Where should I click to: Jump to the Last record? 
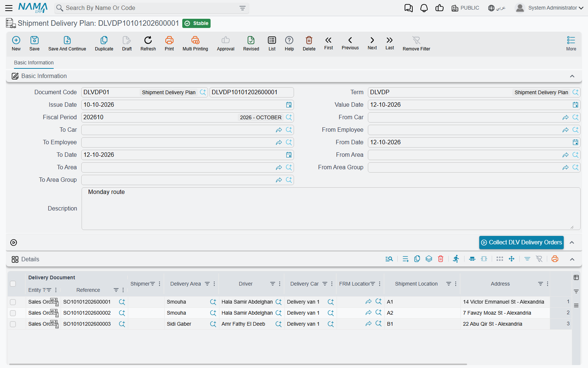390,43
